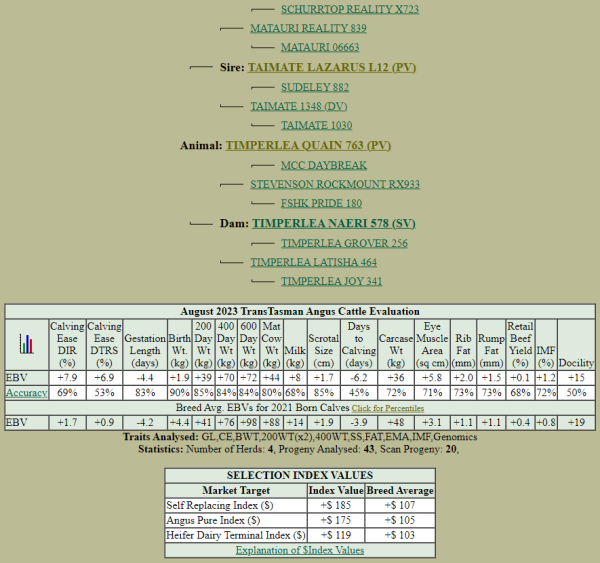600x563 pixels.
Task: Select the Milk (kg) column header
Action: [295, 344]
